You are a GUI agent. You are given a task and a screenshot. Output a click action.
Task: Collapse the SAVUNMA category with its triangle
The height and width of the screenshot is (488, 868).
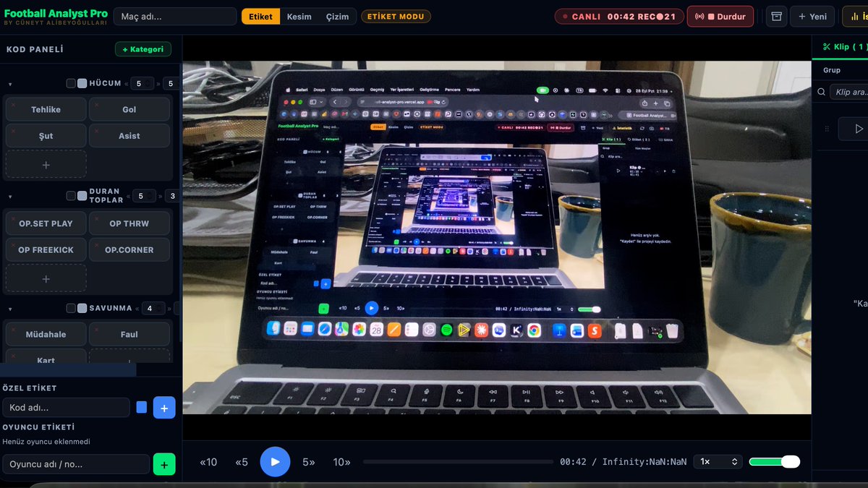click(x=10, y=309)
